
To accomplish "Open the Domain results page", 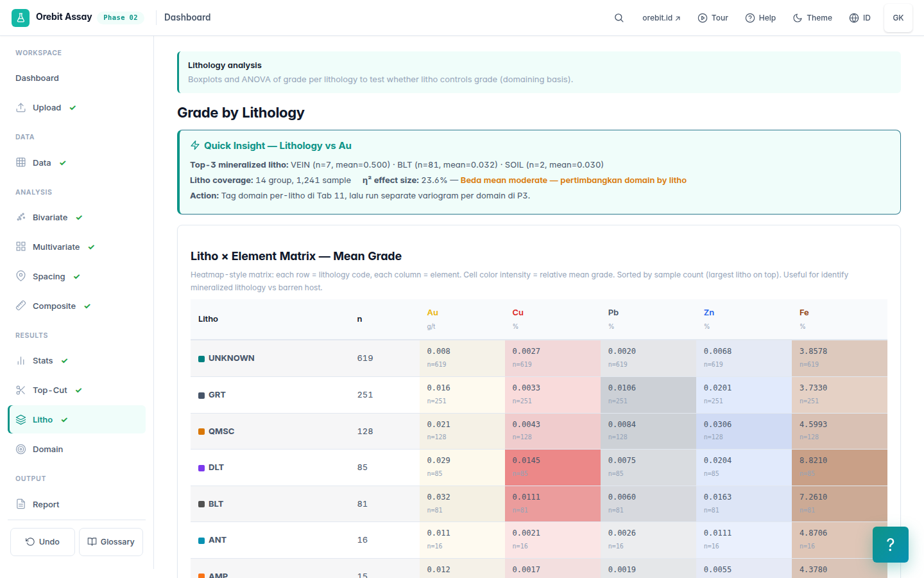I will [x=76, y=449].
